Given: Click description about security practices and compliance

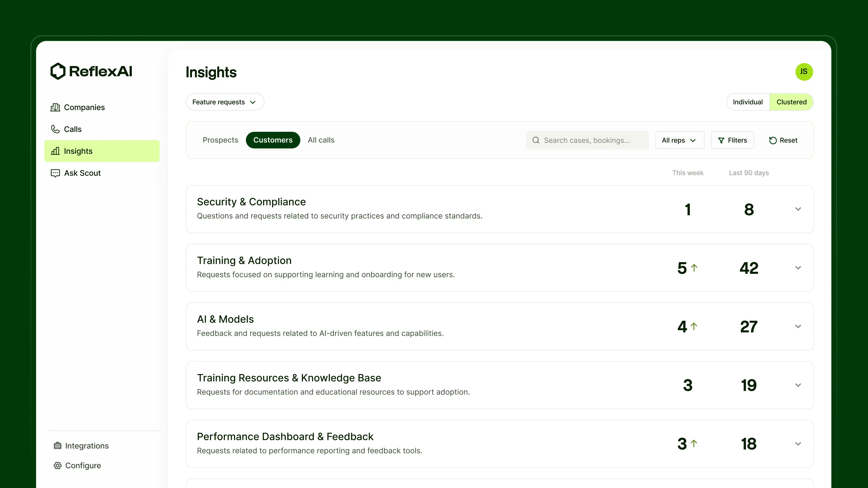Looking at the screenshot, I should coord(340,216).
